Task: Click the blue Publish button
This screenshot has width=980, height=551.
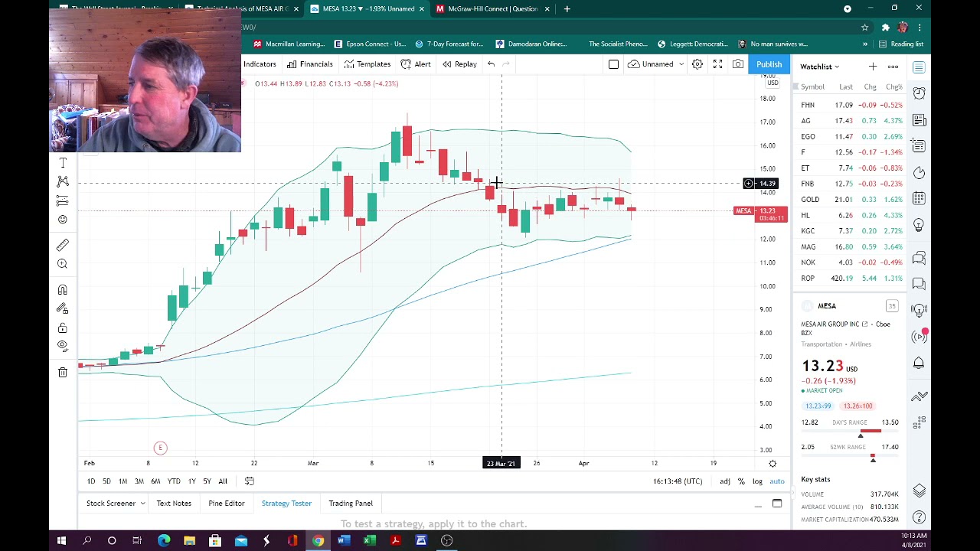Action: point(769,64)
